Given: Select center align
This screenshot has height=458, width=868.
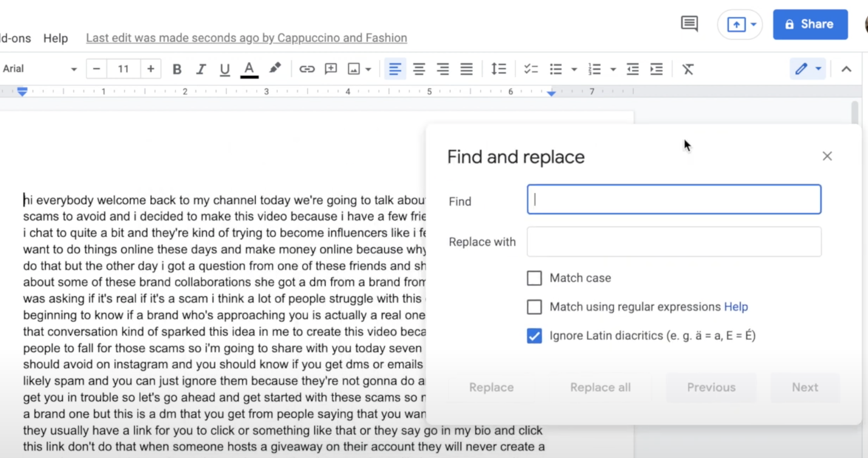Looking at the screenshot, I should 419,69.
